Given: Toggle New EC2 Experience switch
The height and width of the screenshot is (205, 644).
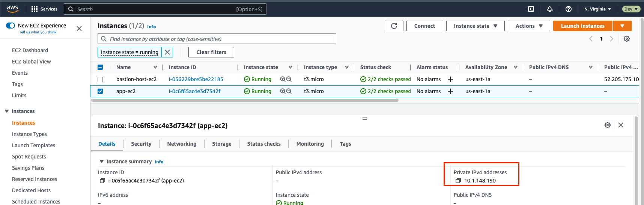Looking at the screenshot, I should click(11, 26).
